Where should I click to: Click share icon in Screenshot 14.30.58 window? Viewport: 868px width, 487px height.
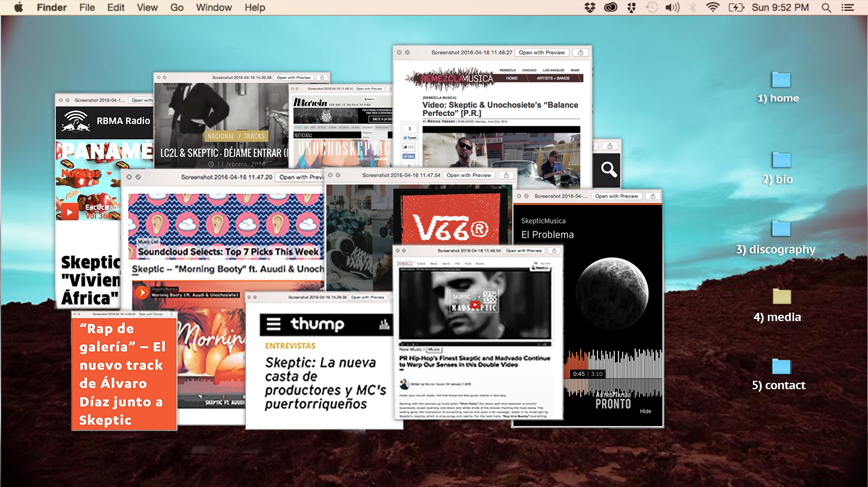coord(322,78)
